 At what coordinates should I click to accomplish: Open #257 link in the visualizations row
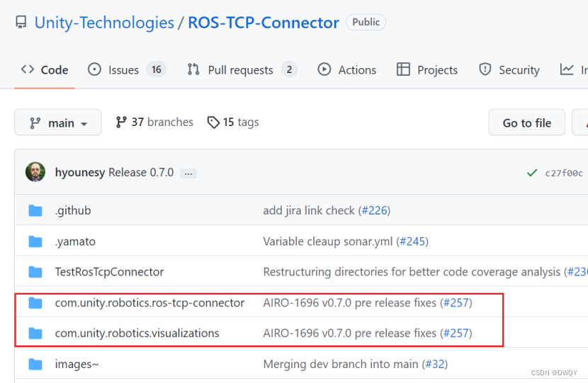(456, 333)
